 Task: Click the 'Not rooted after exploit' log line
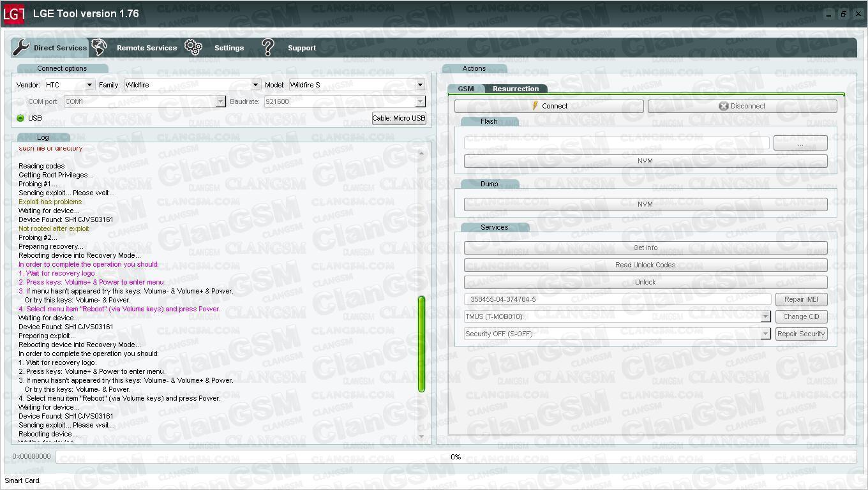54,228
